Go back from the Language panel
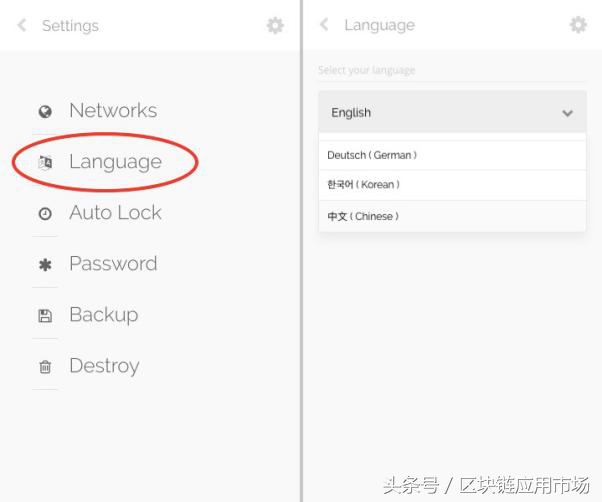 324,25
